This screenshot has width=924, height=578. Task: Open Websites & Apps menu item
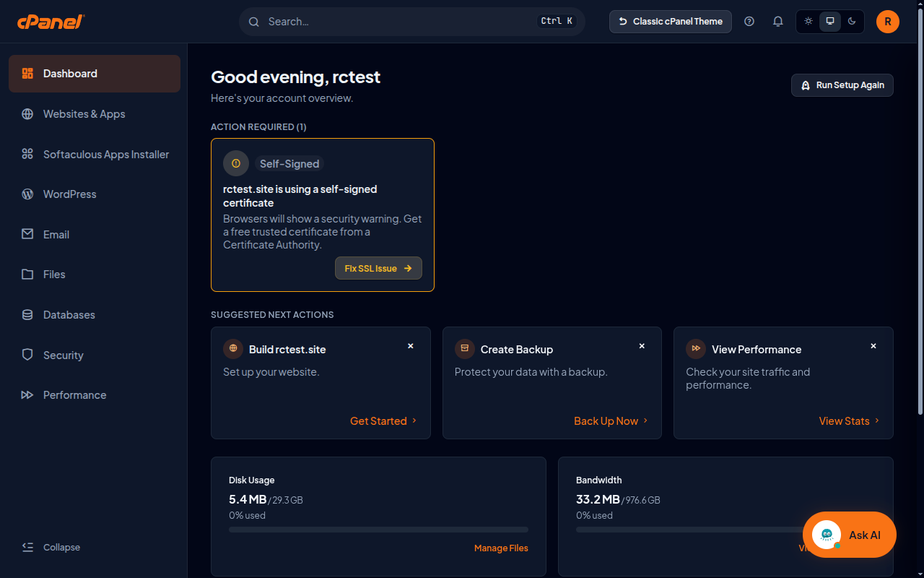coord(95,114)
